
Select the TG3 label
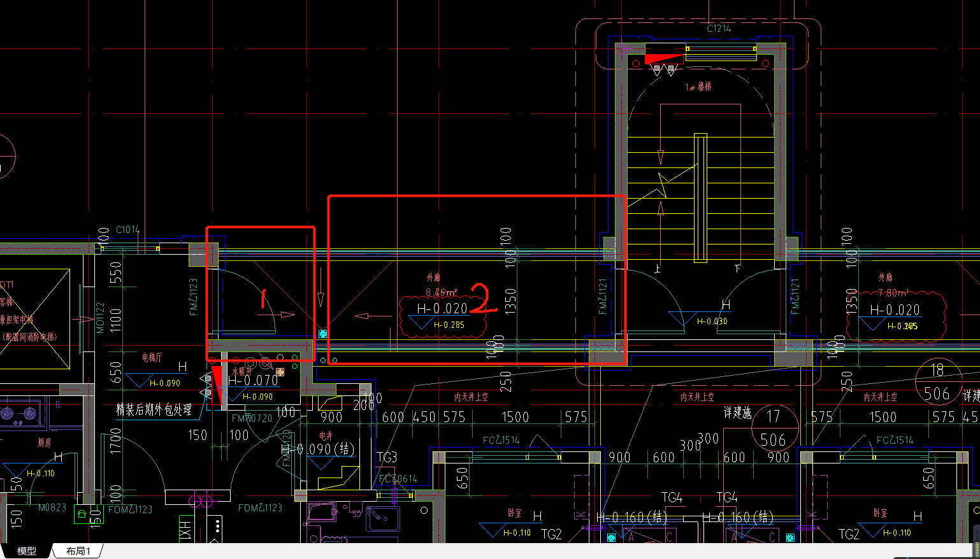387,457
